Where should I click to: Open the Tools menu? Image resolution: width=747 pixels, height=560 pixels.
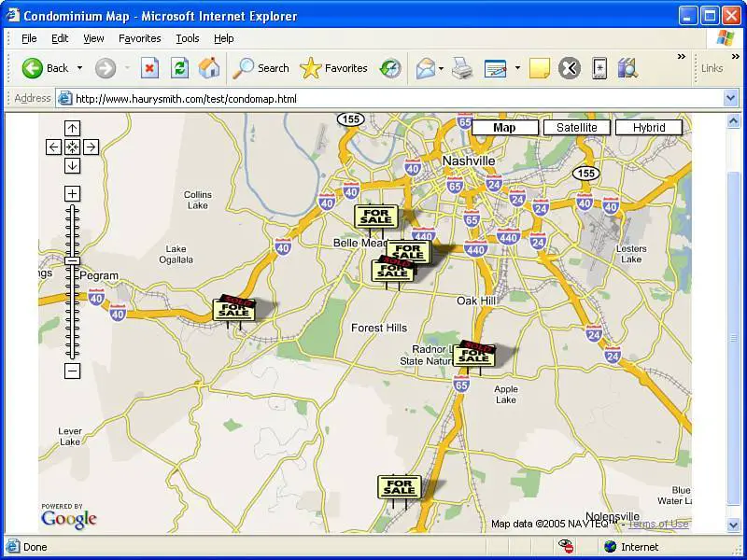[x=188, y=38]
